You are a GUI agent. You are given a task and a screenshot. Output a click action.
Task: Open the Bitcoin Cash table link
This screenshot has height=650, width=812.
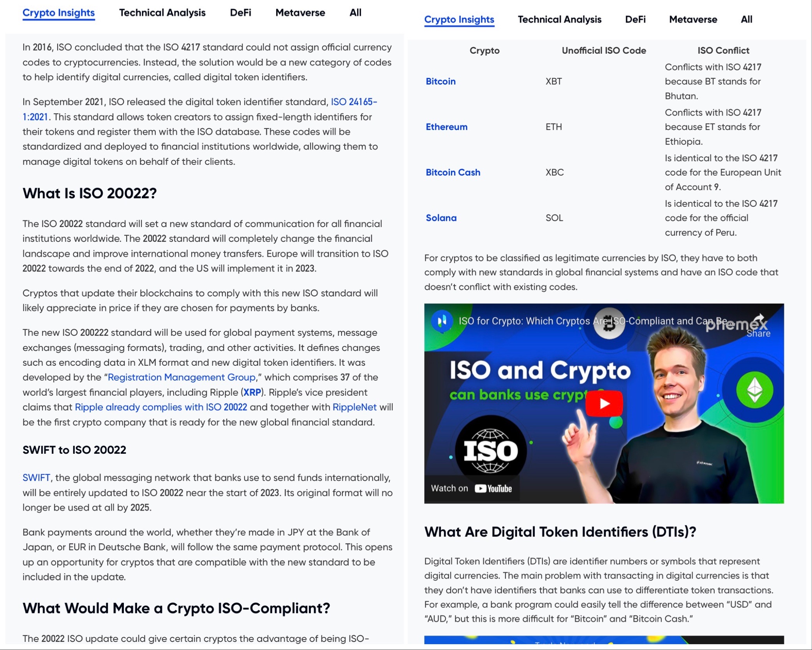(x=453, y=173)
